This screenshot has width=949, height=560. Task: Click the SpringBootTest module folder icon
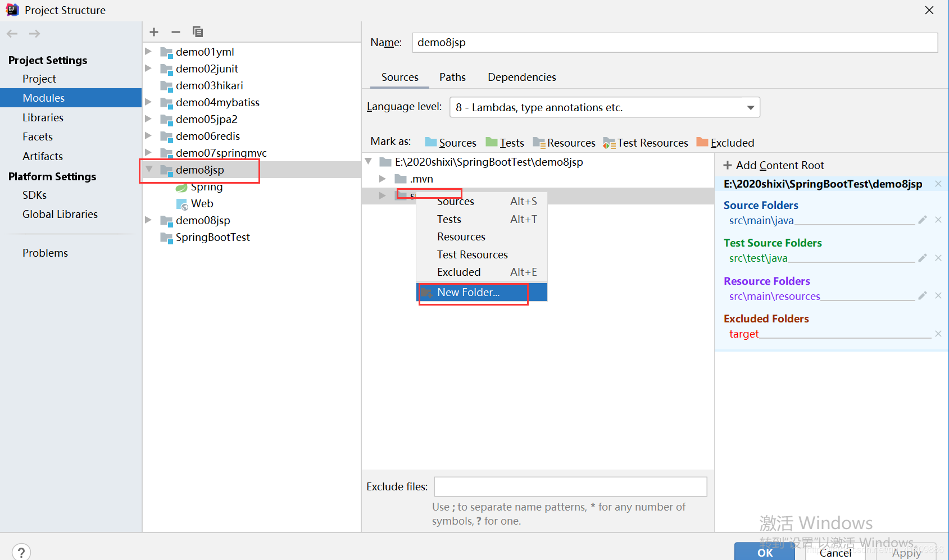pyautogui.click(x=166, y=238)
